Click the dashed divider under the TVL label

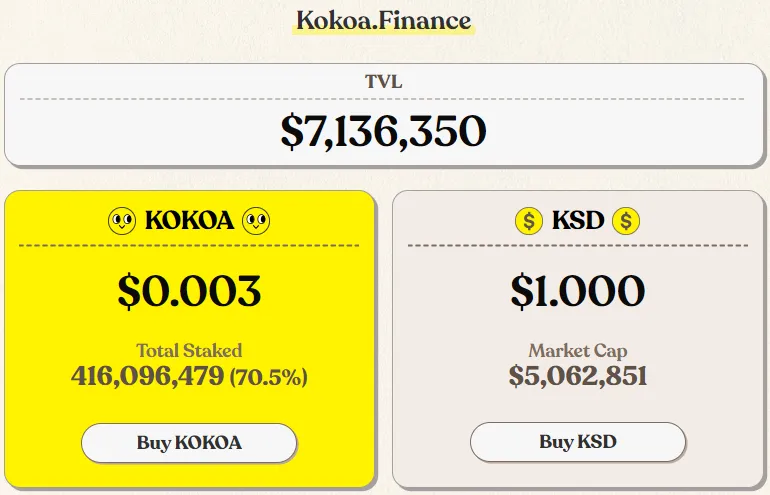384,99
